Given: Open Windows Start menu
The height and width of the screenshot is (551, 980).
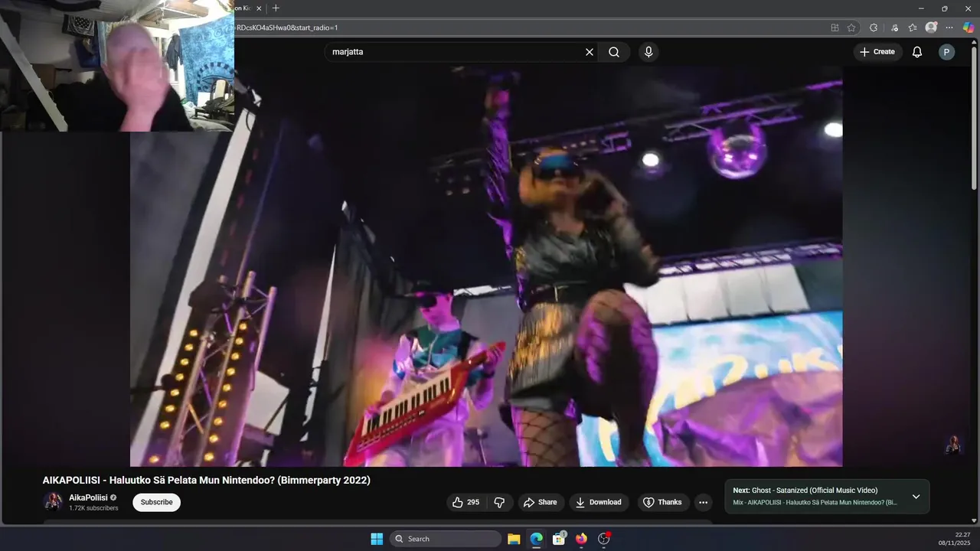Looking at the screenshot, I should tap(377, 539).
